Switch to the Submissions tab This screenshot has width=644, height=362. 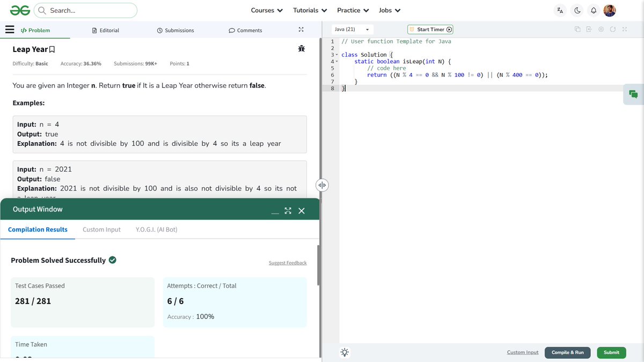(175, 31)
